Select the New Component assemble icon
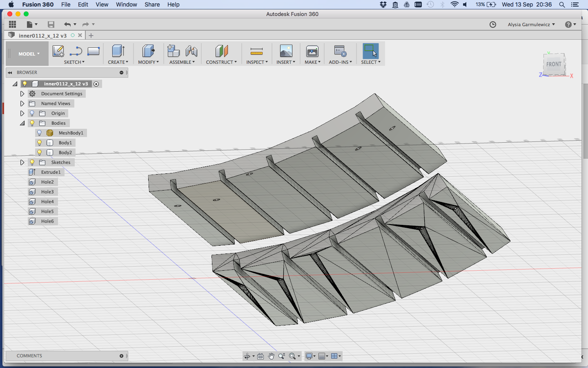Image resolution: width=588 pixels, height=368 pixels. (x=174, y=51)
